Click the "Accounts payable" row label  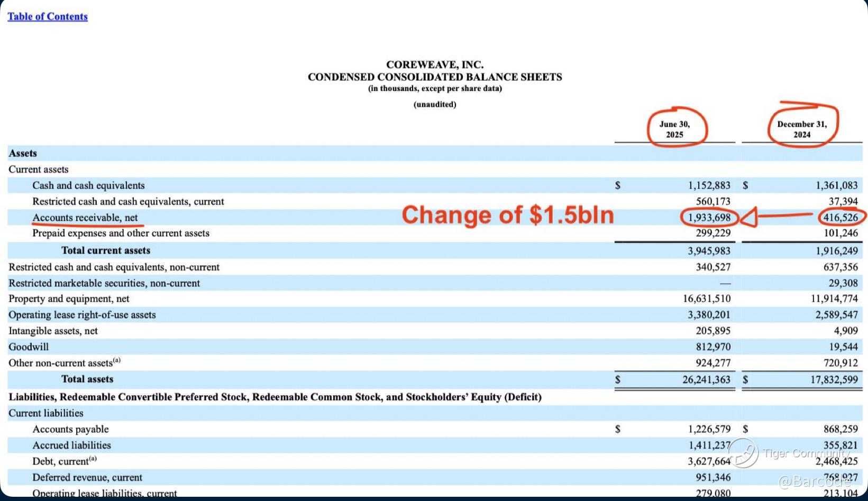click(x=70, y=429)
